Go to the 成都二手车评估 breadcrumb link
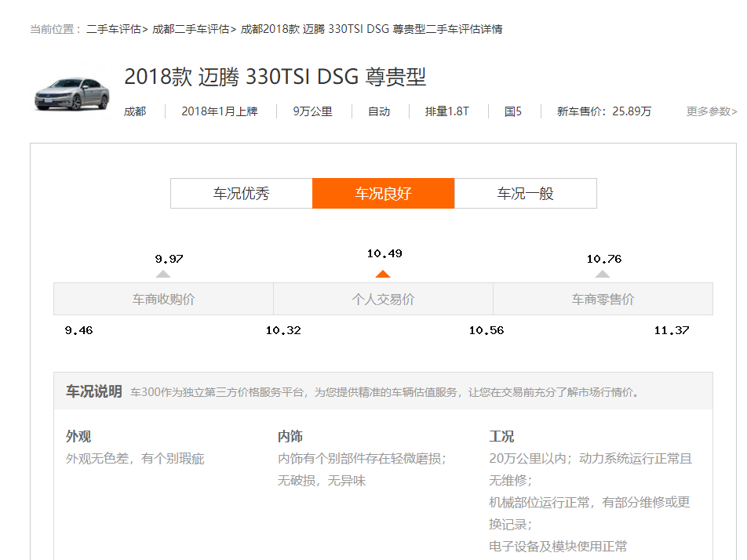The width and height of the screenshot is (747, 560). (191, 29)
